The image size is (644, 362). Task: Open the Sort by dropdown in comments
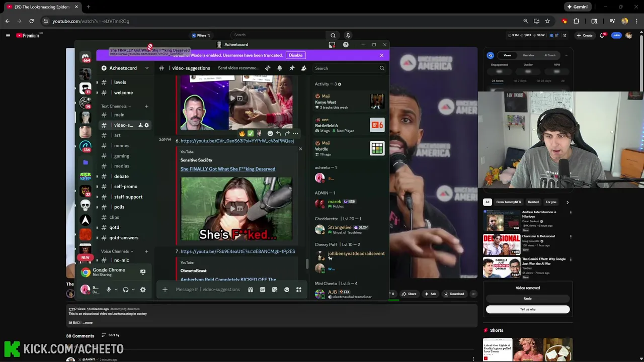click(111, 335)
